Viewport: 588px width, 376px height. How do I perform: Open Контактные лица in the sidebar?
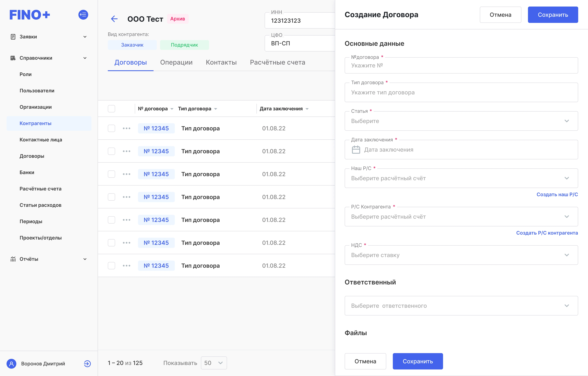click(41, 140)
